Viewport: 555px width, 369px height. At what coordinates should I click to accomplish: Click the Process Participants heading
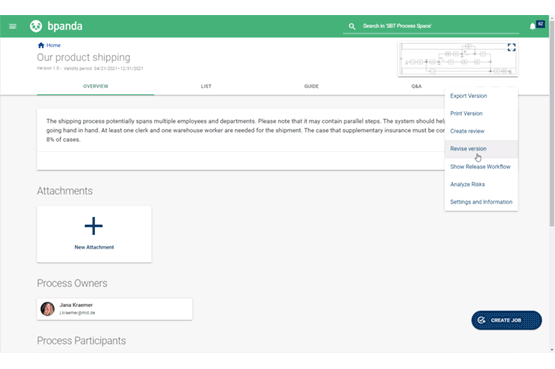(81, 341)
